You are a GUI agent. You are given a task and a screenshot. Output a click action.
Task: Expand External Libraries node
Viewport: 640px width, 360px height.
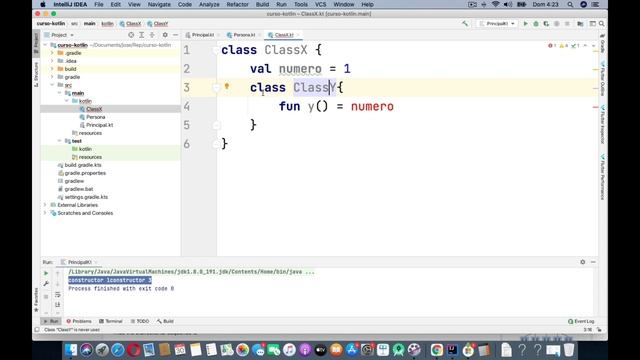(45, 205)
